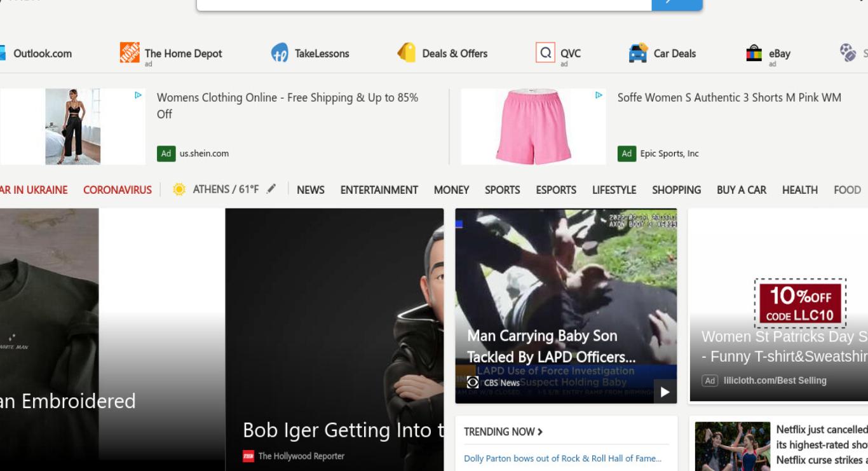Screen dimensions: 868x471
Task: Go to the Lifestyle tab
Action: coord(614,189)
